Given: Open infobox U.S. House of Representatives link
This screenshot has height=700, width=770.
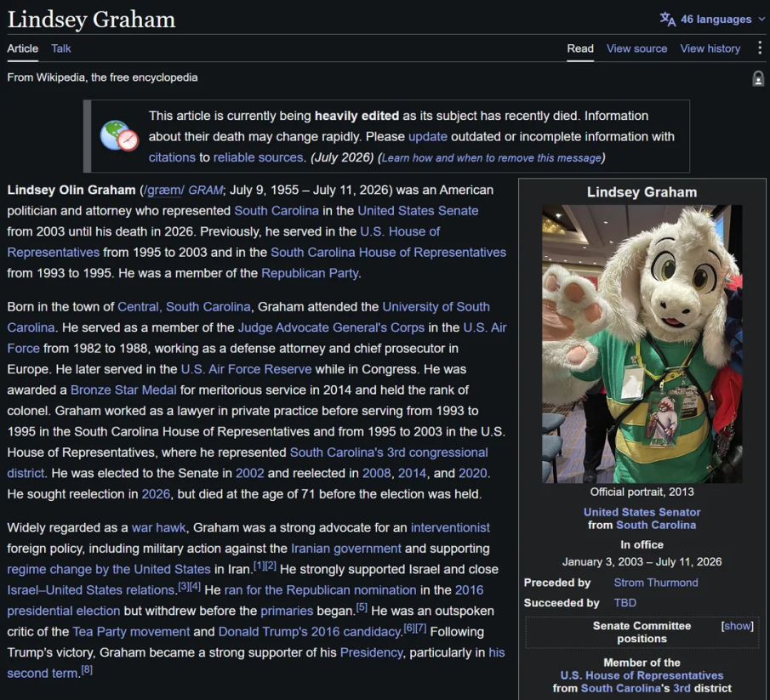Looking at the screenshot, I should 642,675.
